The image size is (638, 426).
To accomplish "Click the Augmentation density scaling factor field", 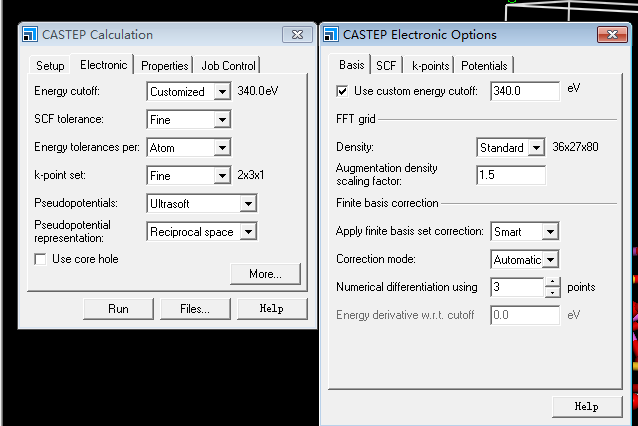I will [511, 175].
